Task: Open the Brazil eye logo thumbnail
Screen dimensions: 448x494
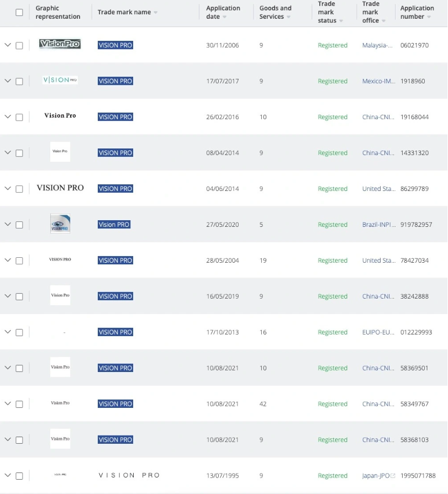Action: [60, 224]
